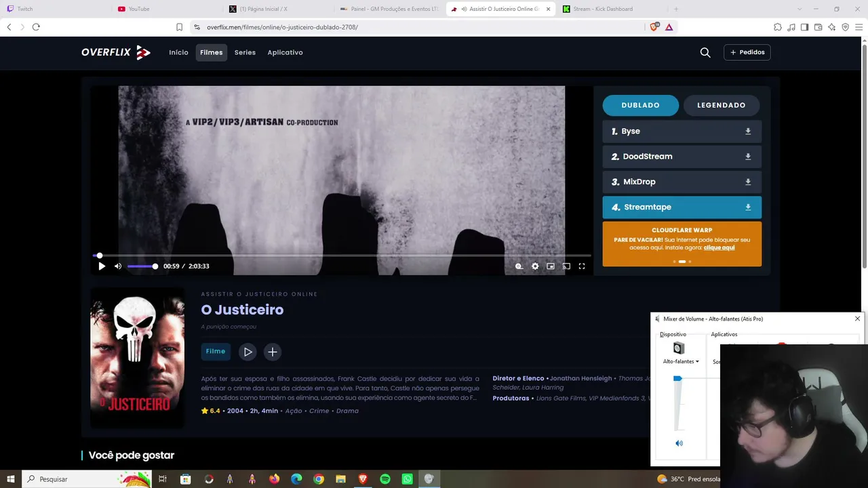Click the Filme tag button
The height and width of the screenshot is (488, 868).
216,351
